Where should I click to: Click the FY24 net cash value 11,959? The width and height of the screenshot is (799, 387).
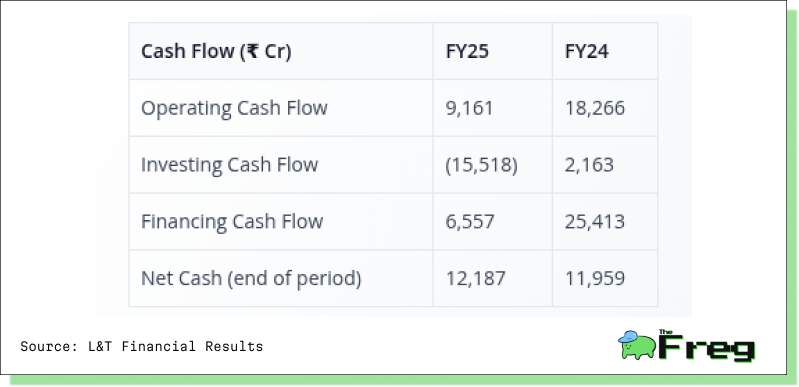[595, 279]
